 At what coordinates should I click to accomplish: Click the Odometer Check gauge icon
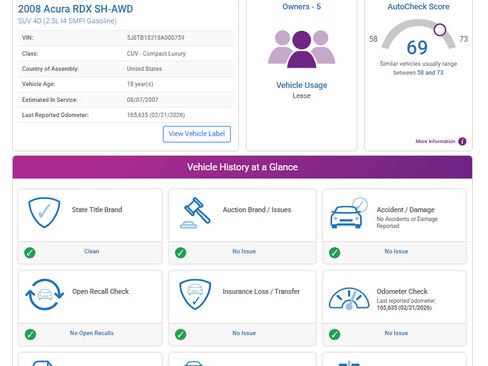point(349,298)
